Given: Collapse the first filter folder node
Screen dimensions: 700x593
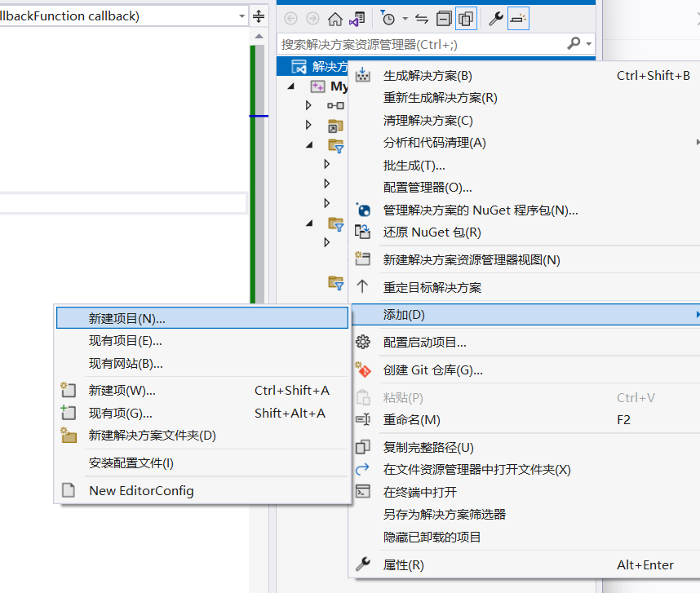Looking at the screenshot, I should pos(309,144).
